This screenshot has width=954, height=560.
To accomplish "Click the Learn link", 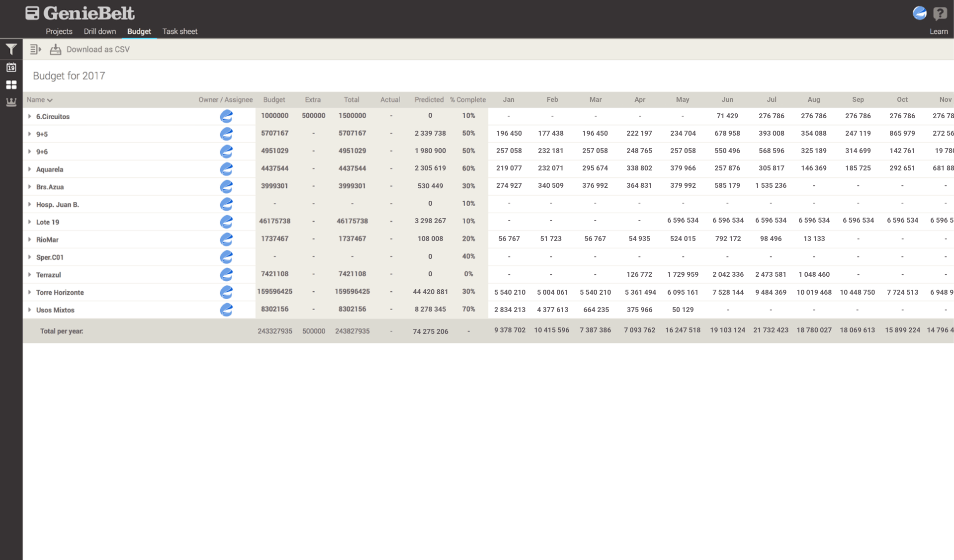I will point(939,31).
